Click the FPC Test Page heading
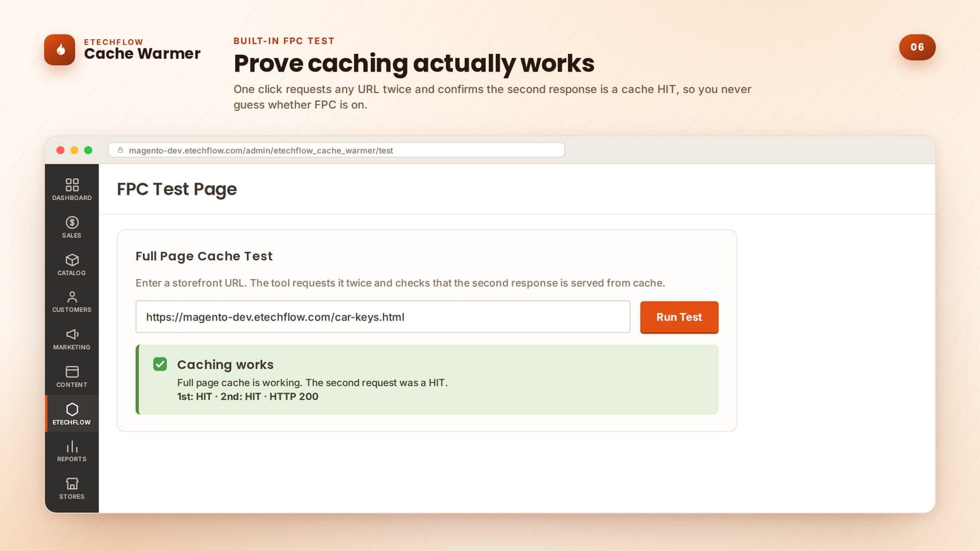Image resolution: width=980 pixels, height=551 pixels. (x=176, y=189)
